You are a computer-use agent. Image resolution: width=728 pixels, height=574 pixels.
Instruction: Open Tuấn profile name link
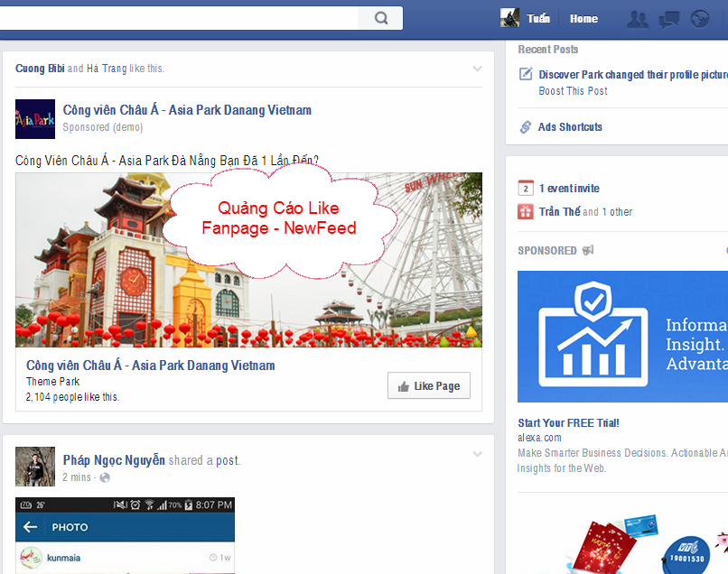pyautogui.click(x=538, y=19)
